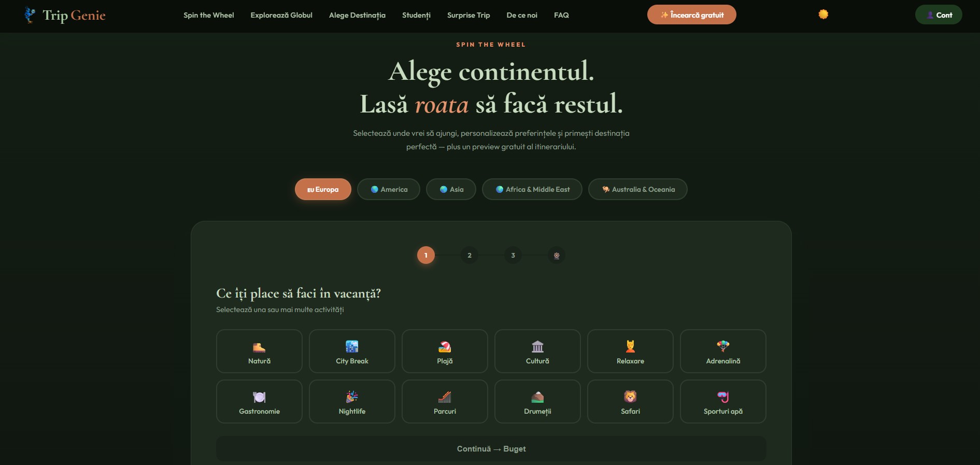Select the Safari lion activity
This screenshot has height=465, width=980.
click(x=630, y=402)
